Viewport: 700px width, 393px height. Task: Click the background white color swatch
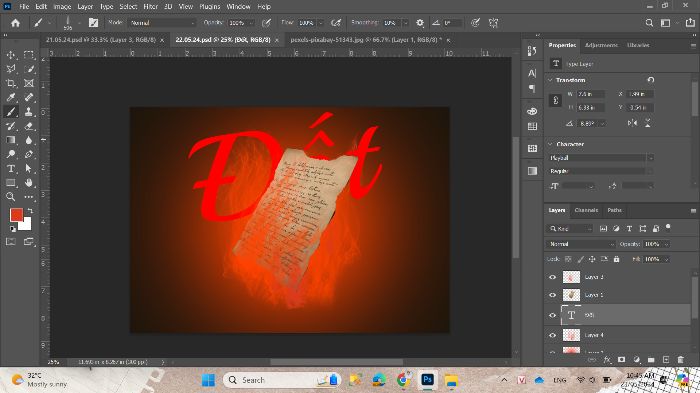coord(27,226)
